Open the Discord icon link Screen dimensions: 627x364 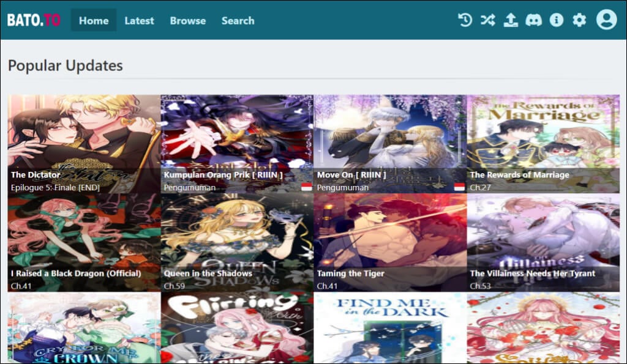pos(533,20)
